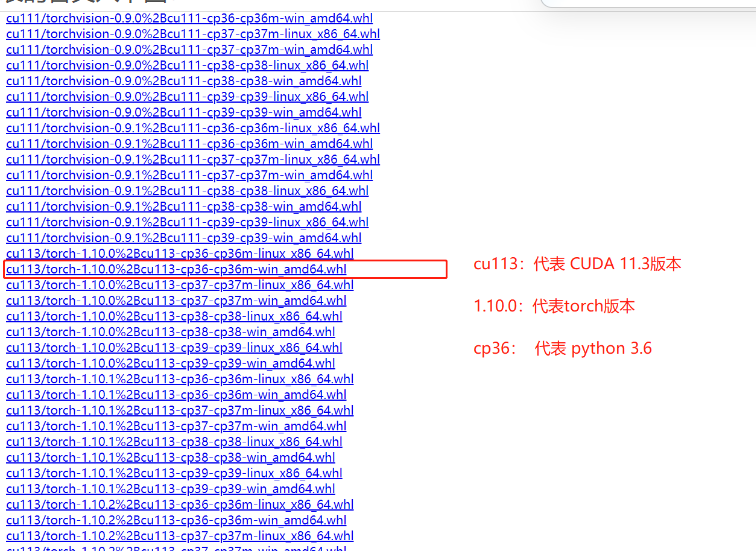Select cu113 torch-1.10.1 cp37 win_amd64 wheel

(x=176, y=426)
